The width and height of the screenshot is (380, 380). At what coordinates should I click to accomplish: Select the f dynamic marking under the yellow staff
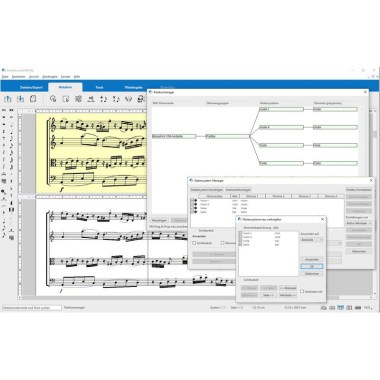(61, 189)
